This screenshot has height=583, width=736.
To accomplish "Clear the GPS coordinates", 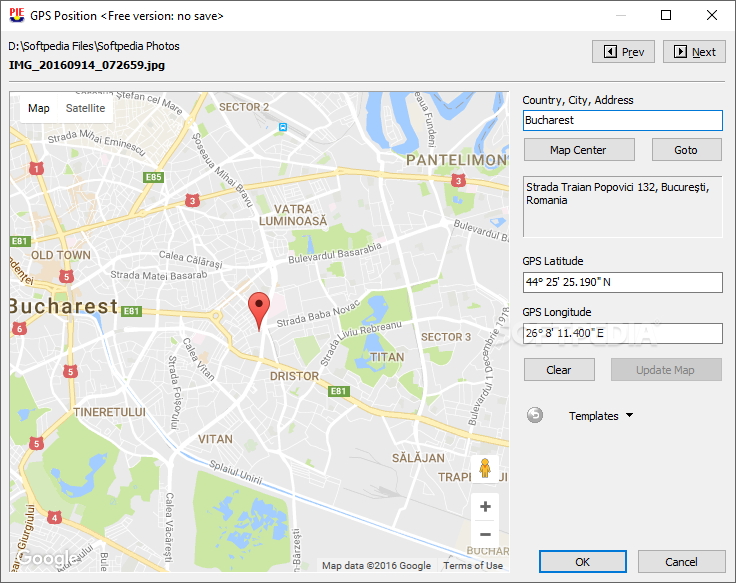I will pos(559,370).
